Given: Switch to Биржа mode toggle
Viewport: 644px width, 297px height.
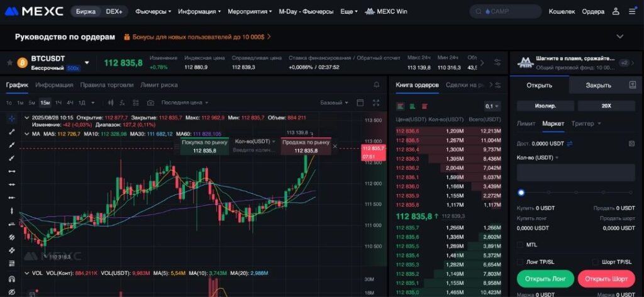Looking at the screenshot, I should (x=86, y=11).
